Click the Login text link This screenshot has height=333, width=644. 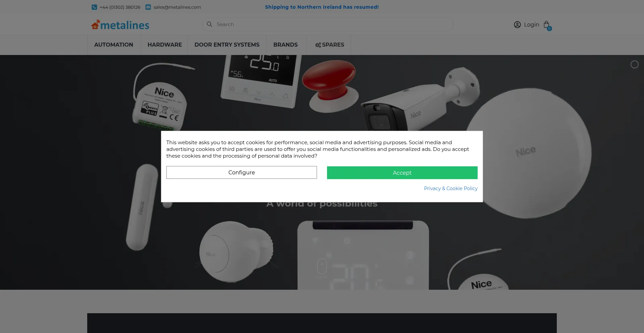pos(531,24)
